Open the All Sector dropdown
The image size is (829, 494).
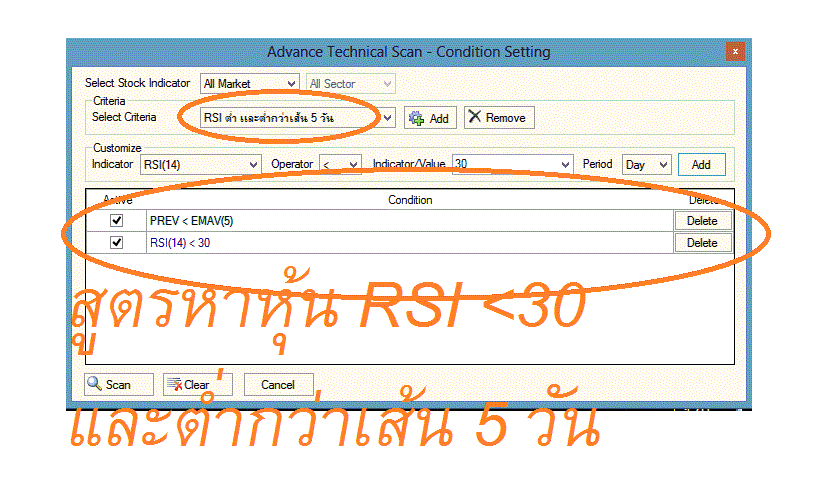pyautogui.click(x=351, y=84)
